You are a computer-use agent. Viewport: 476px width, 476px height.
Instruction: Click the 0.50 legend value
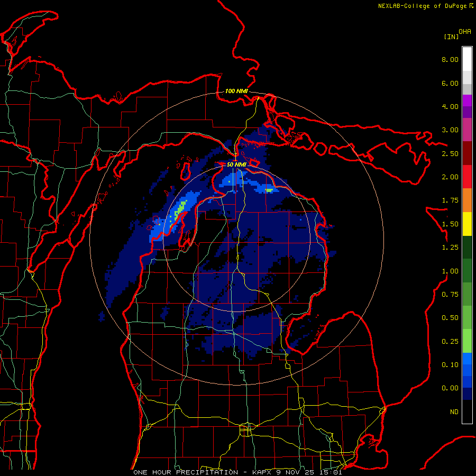coord(450,318)
